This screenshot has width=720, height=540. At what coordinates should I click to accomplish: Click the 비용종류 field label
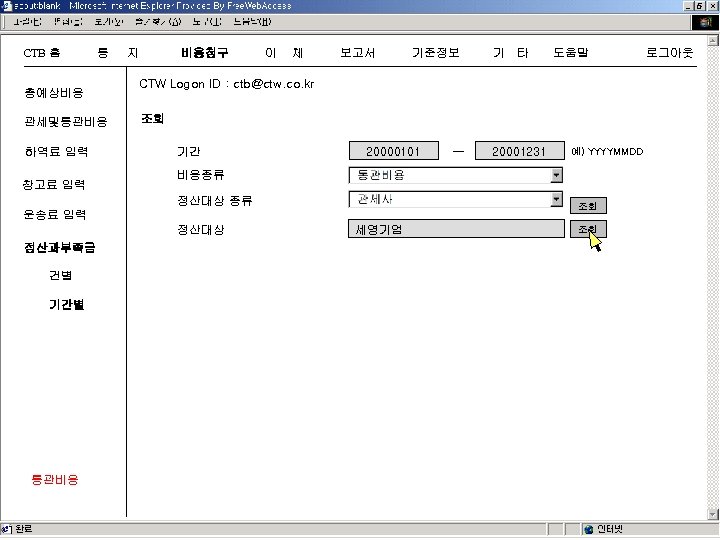point(201,175)
